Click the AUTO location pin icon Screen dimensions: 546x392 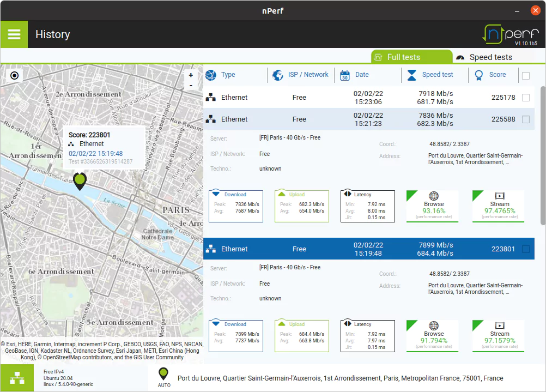click(x=163, y=375)
